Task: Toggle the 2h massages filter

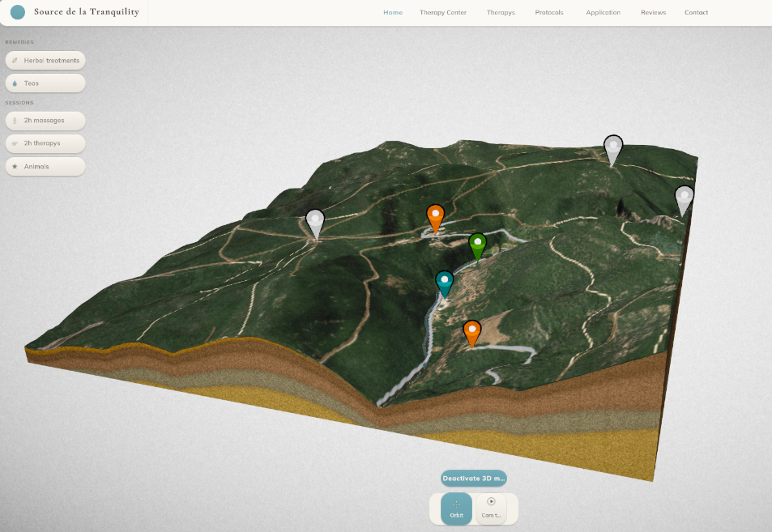Action: pyautogui.click(x=45, y=121)
